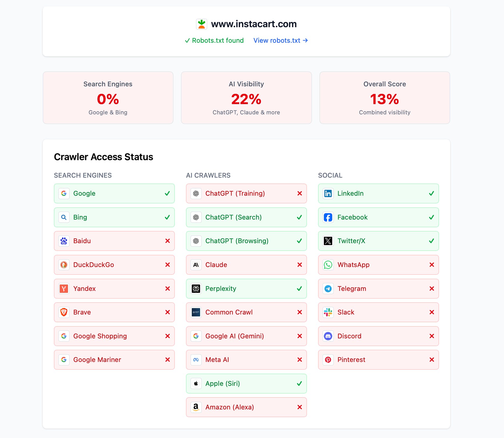Click the Google AI (Gemini) label text

[235, 336]
